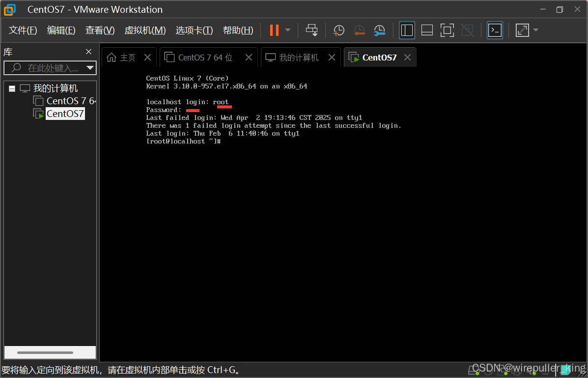Open the snapshot manager (clock with wrench)
This screenshot has height=378, width=588.
click(x=380, y=30)
